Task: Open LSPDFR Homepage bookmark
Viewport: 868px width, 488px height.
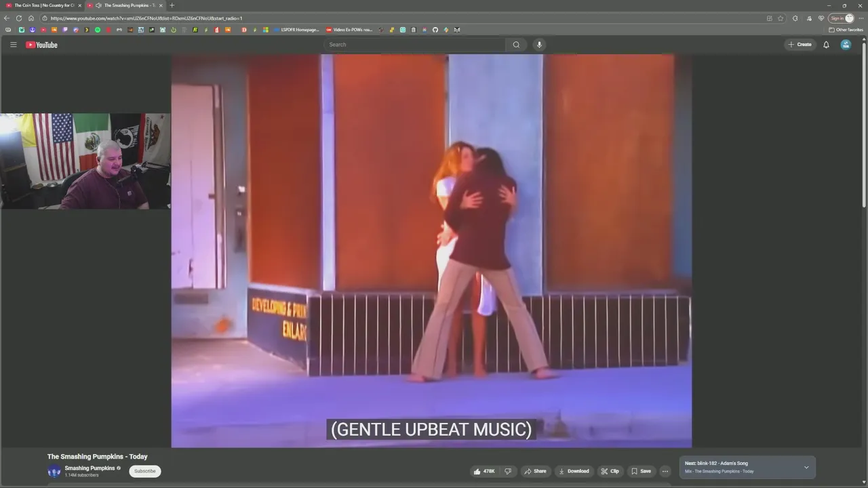Action: pos(296,30)
